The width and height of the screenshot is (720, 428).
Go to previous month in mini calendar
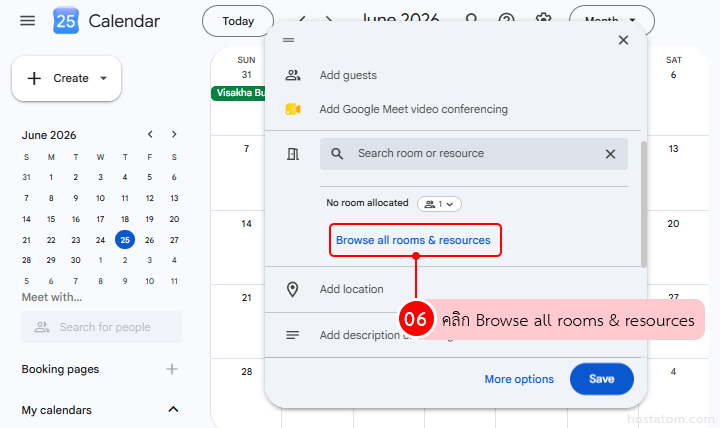point(150,134)
